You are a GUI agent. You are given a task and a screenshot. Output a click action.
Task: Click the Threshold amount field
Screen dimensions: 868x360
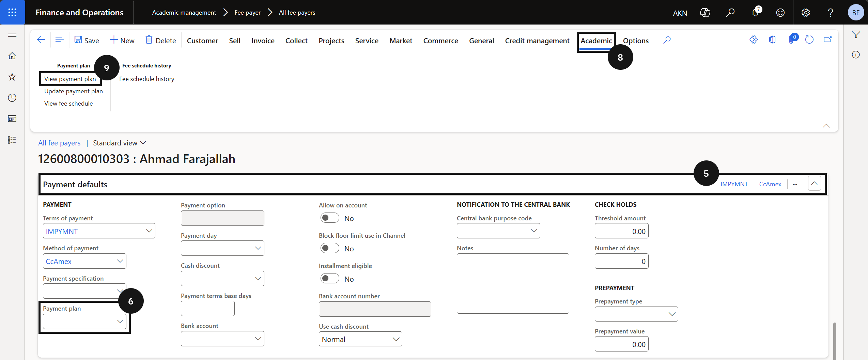(621, 231)
